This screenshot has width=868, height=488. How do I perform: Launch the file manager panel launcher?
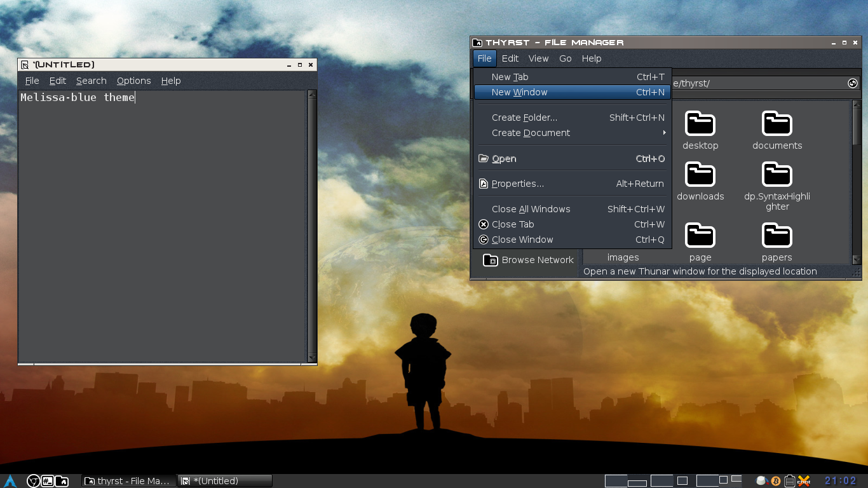click(62, 481)
